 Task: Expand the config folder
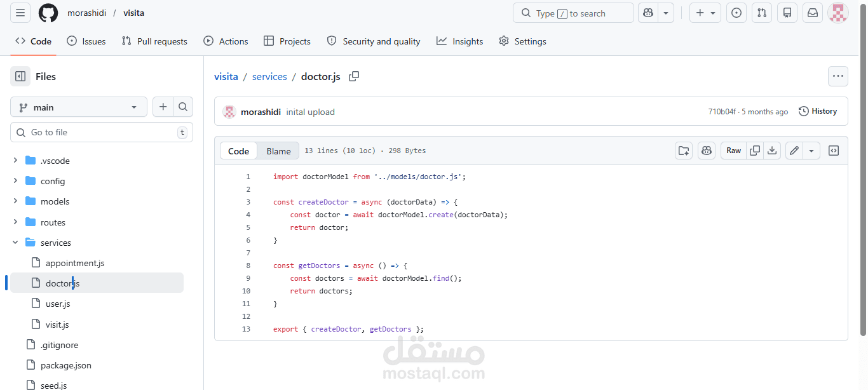(x=15, y=181)
